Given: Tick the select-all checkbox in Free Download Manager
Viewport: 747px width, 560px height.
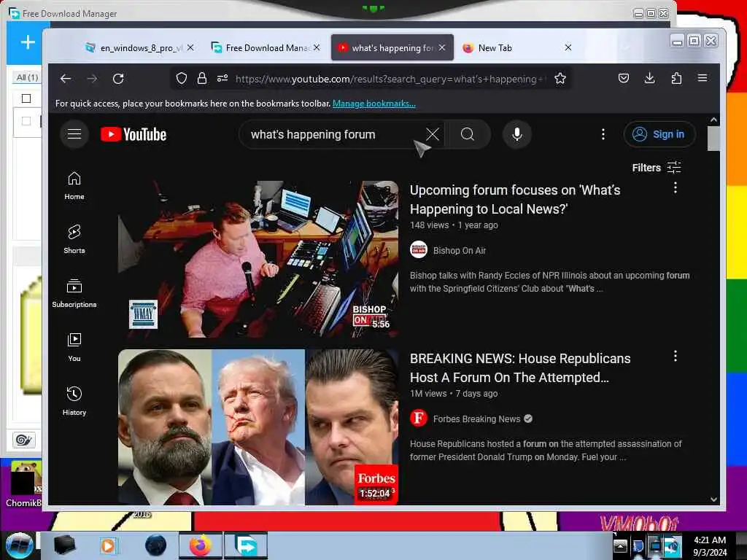Looking at the screenshot, I should [x=26, y=98].
